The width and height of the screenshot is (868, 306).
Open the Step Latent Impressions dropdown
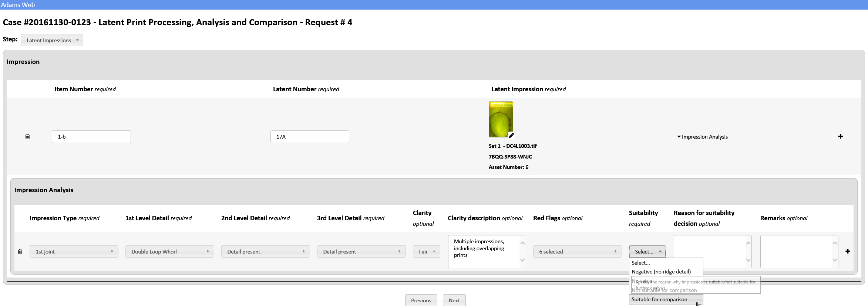pos(52,40)
